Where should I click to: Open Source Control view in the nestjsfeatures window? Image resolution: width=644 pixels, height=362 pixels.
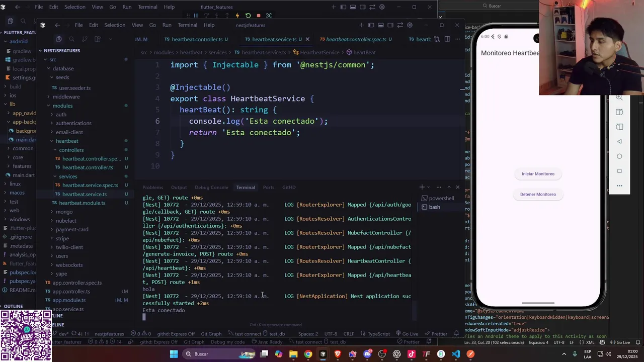[85, 39]
